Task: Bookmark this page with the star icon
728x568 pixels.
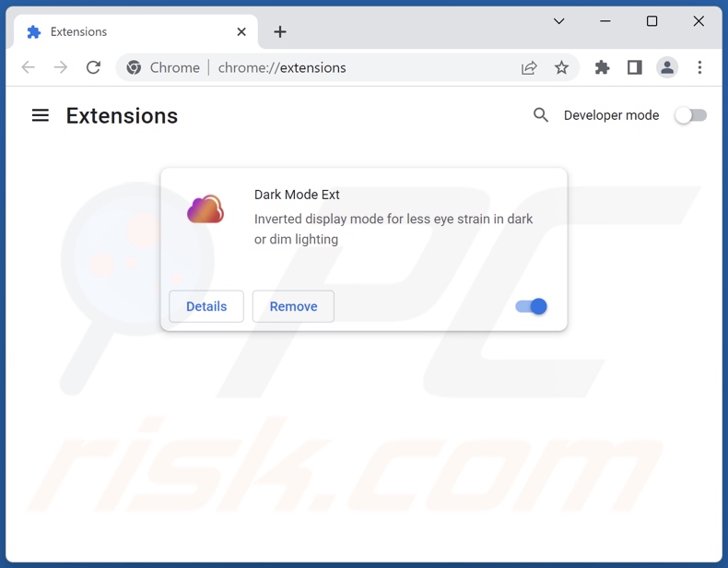Action: pyautogui.click(x=561, y=68)
